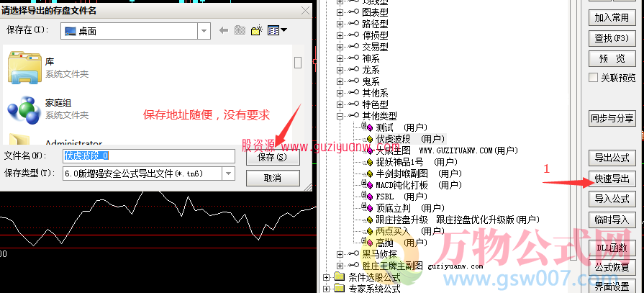Click the 公式恢复 button
Screen dimensions: 644x293
tap(612, 268)
